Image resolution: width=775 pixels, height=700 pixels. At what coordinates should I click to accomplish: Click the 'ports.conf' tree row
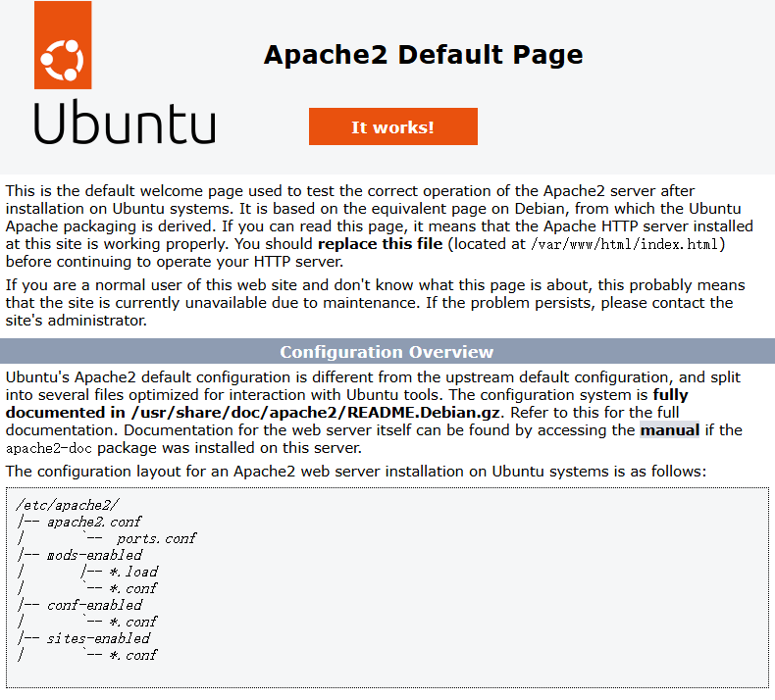click(157, 538)
